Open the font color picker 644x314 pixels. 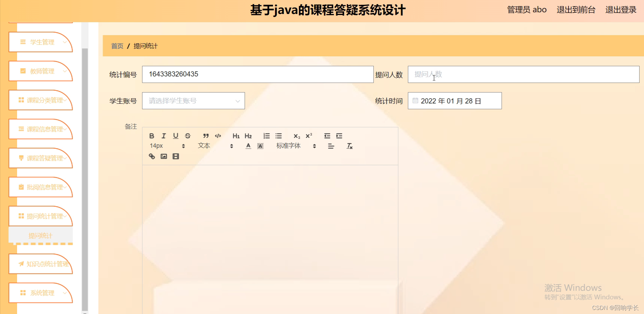(x=248, y=146)
